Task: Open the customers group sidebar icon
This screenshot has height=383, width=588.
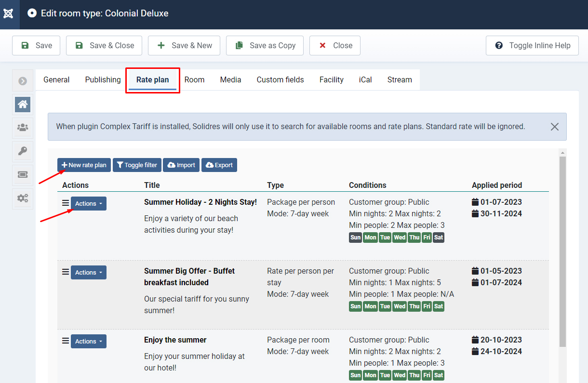Action: click(x=23, y=128)
